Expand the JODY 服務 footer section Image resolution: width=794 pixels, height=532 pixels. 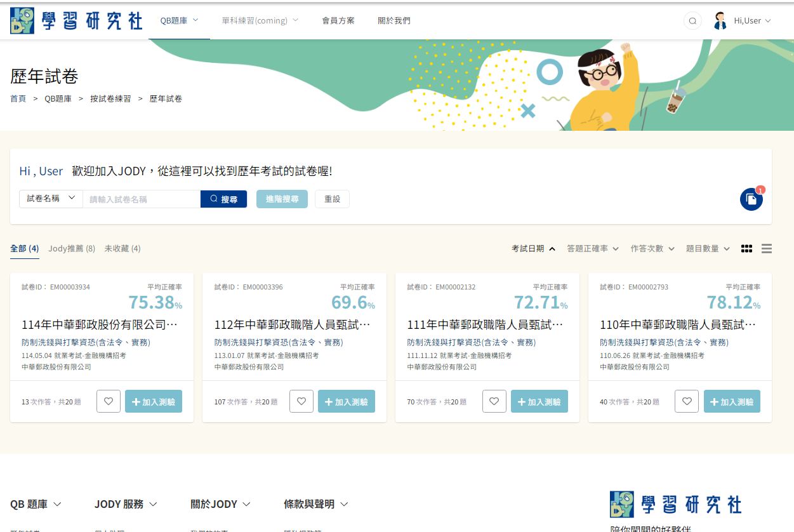tap(126, 504)
